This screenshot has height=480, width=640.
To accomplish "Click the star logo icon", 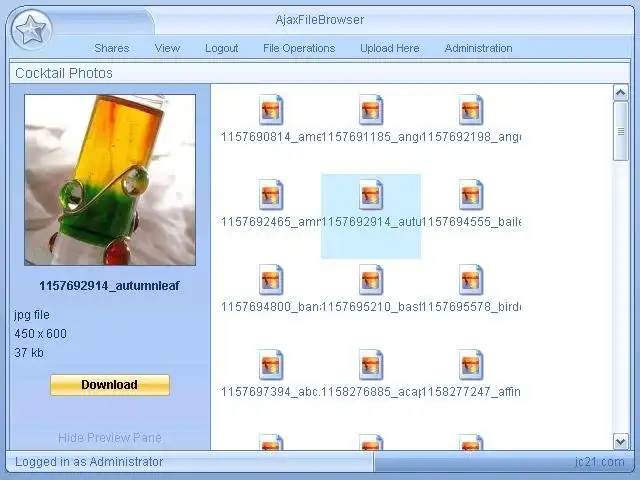I will 32,30.
